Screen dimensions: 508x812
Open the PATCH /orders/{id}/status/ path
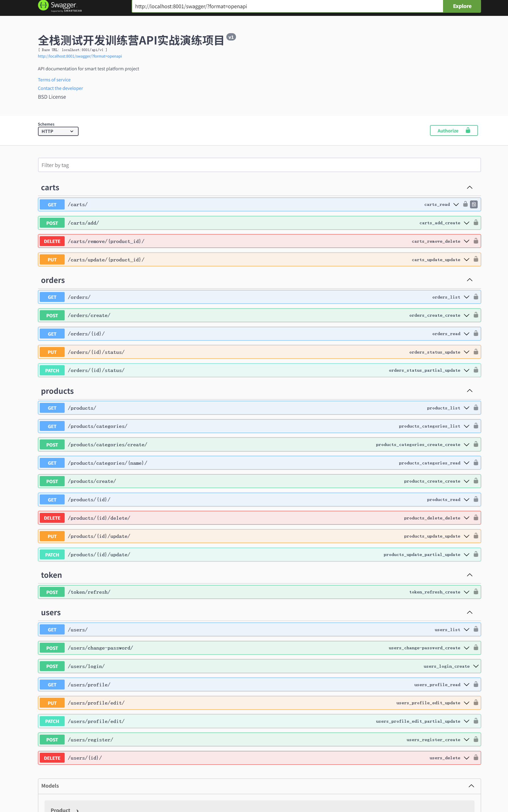pos(96,370)
